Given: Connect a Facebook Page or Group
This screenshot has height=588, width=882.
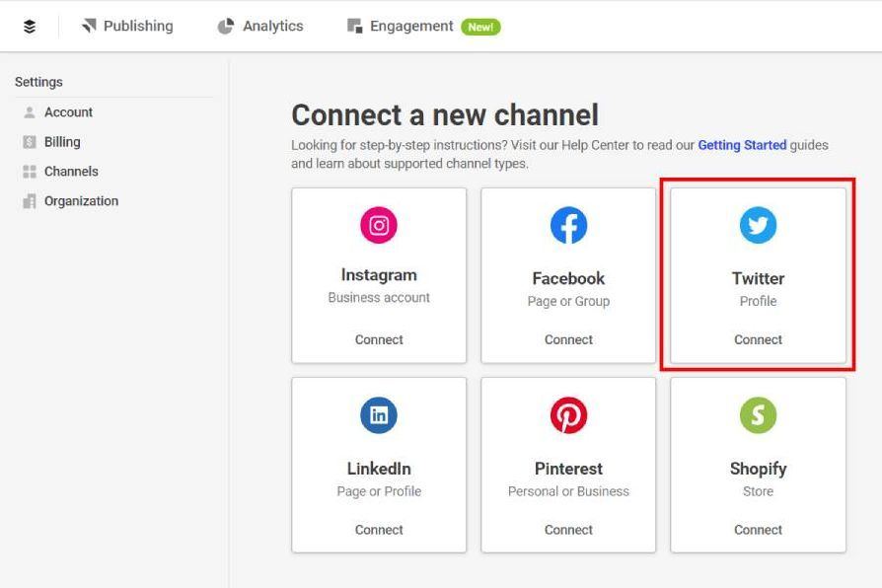Looking at the screenshot, I should (x=568, y=339).
